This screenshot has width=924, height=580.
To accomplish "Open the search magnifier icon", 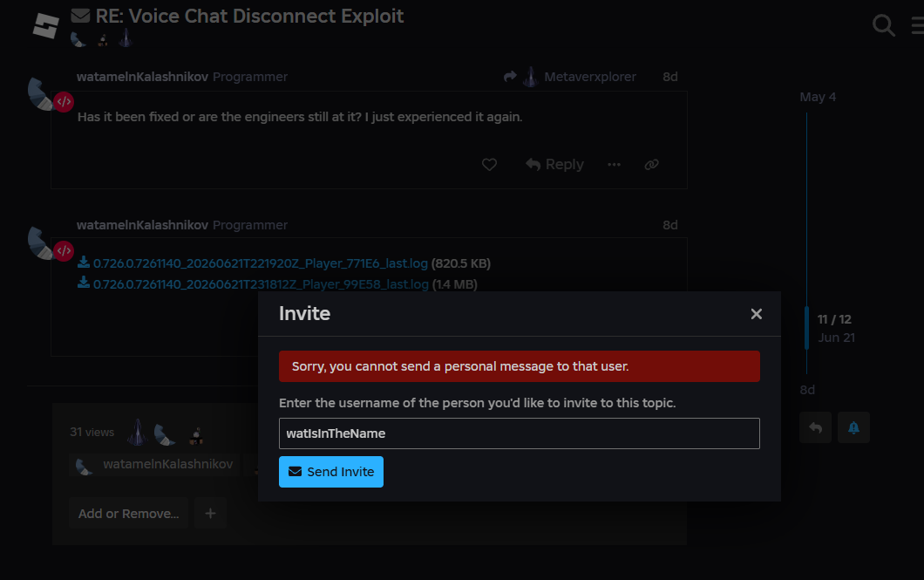I will point(883,25).
